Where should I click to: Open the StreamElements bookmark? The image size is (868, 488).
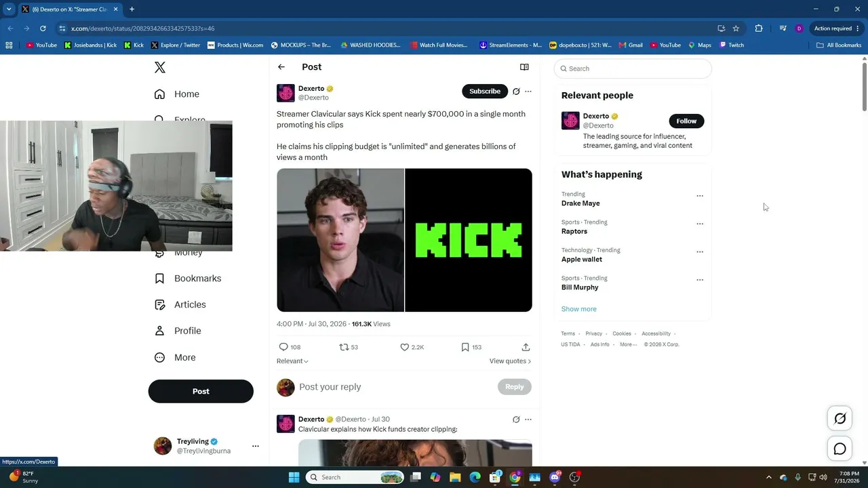pyautogui.click(x=511, y=45)
